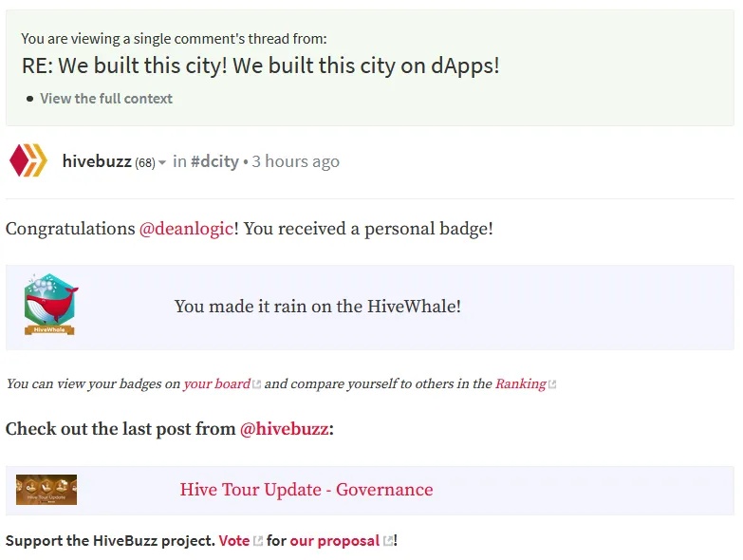Click the HiveWhale badge image
Viewport: 743px width, 560px height.
50,304
